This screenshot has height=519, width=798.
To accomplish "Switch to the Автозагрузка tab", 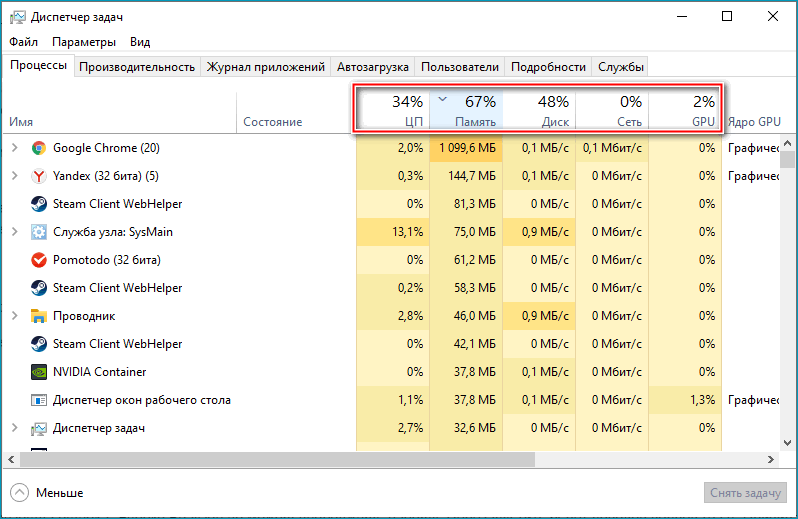I will click(x=372, y=67).
